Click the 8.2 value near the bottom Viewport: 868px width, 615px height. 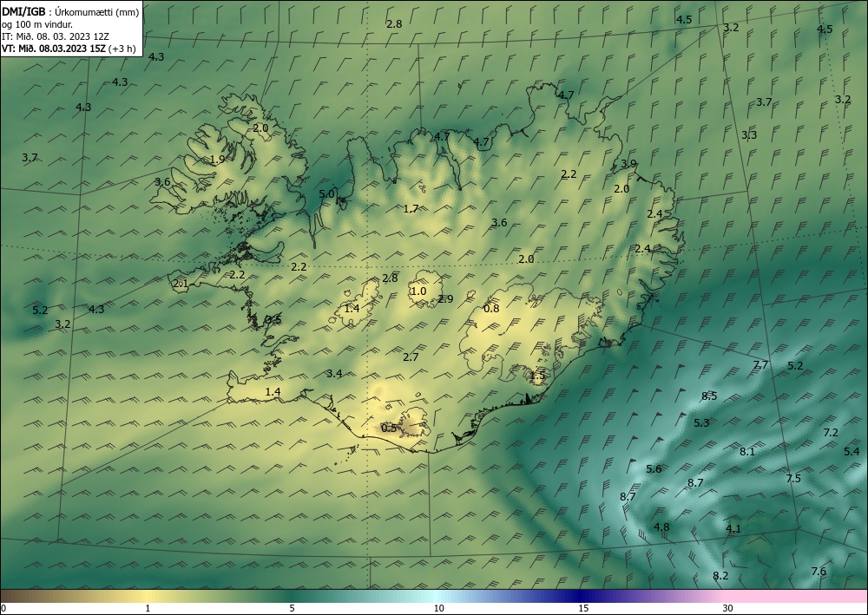coord(720,576)
